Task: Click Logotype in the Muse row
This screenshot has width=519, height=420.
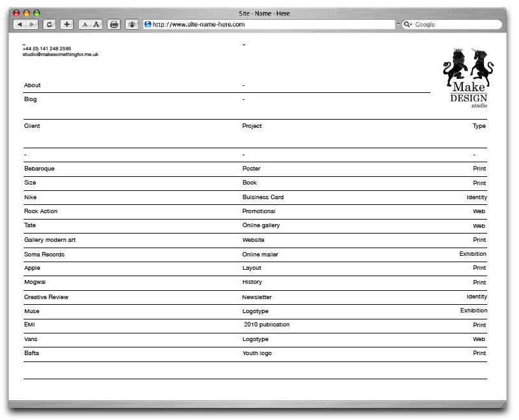Action: 255,312
